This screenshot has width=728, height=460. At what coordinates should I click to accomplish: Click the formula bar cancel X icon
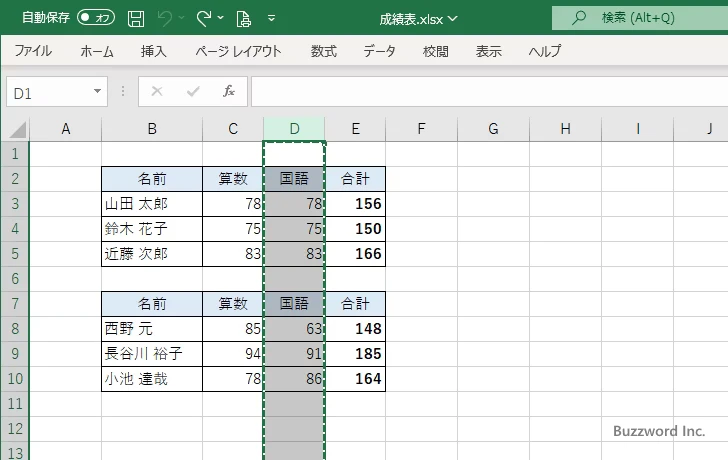click(157, 91)
